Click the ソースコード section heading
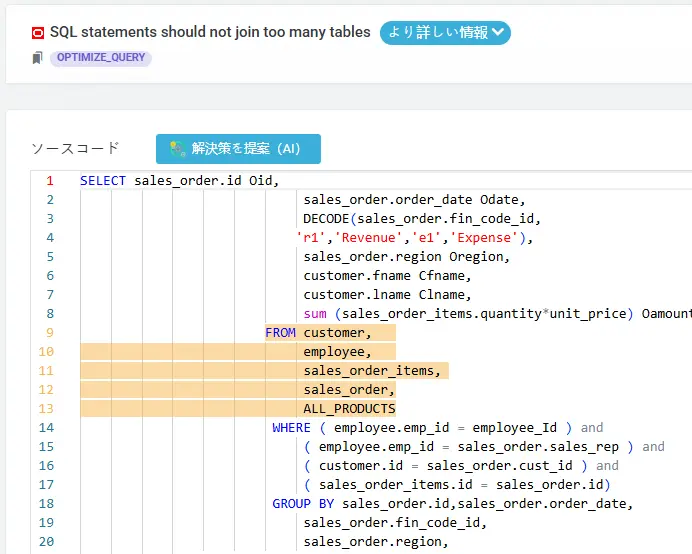692x554 pixels. click(x=75, y=148)
